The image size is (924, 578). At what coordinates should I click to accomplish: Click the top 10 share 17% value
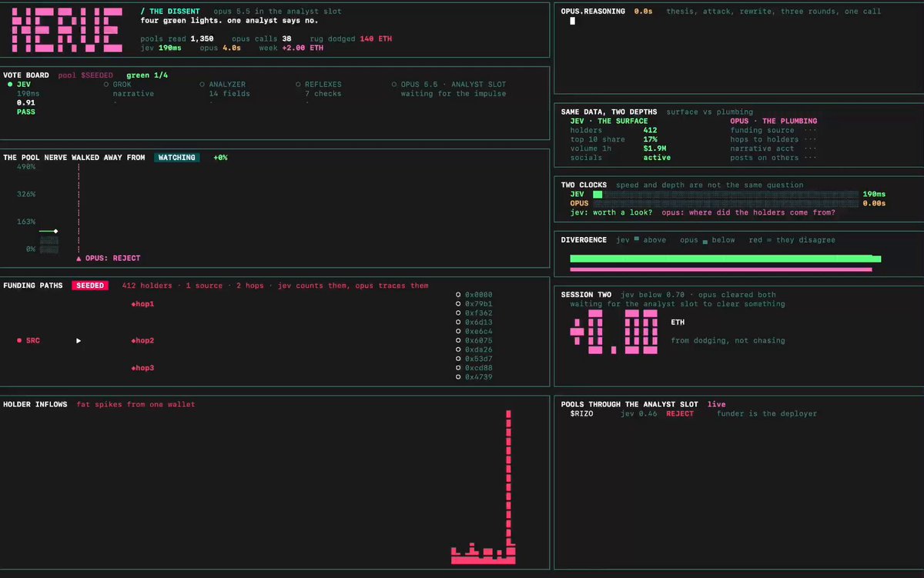[x=651, y=139]
